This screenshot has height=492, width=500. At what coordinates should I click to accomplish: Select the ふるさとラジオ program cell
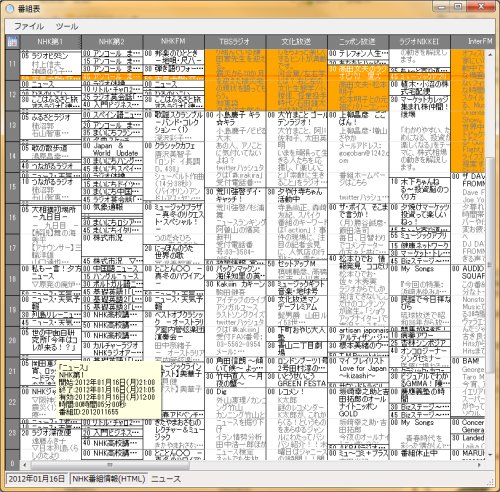coord(51,126)
